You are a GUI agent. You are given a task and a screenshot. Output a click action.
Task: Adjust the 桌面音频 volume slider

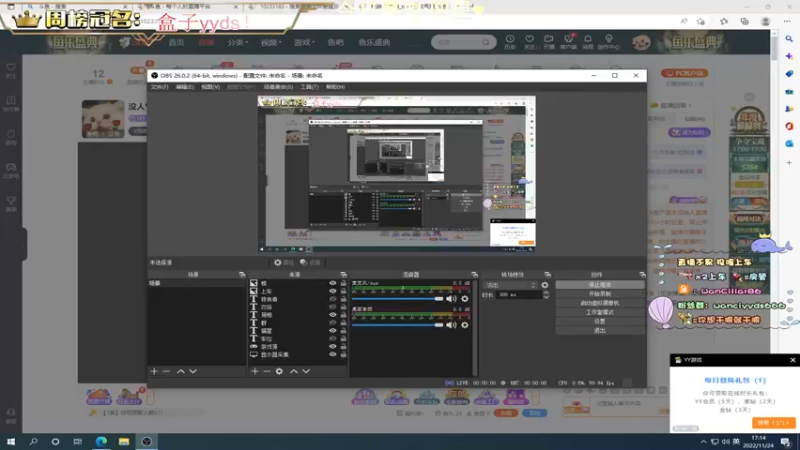point(398,324)
